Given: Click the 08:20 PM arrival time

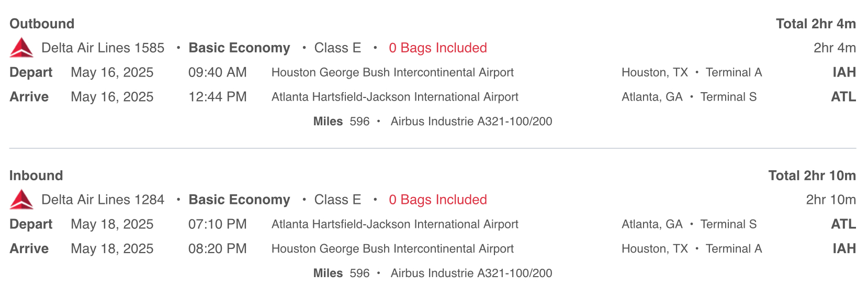Looking at the screenshot, I should (217, 249).
